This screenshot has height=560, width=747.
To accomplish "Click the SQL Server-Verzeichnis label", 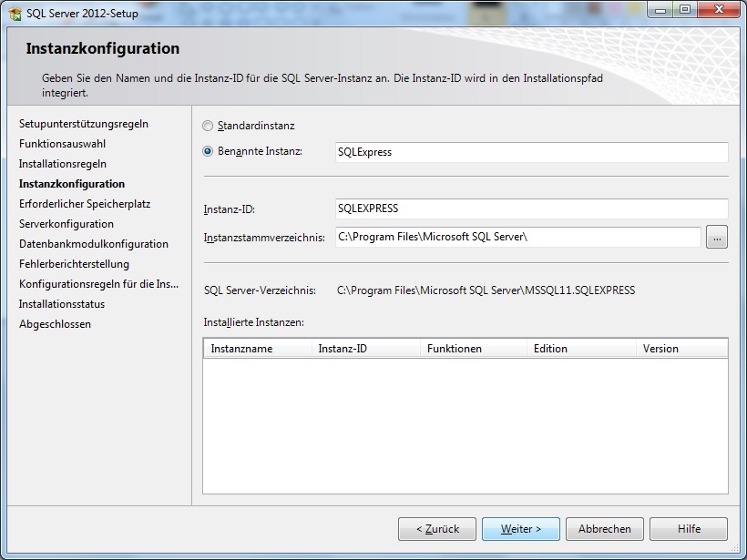I will click(261, 290).
